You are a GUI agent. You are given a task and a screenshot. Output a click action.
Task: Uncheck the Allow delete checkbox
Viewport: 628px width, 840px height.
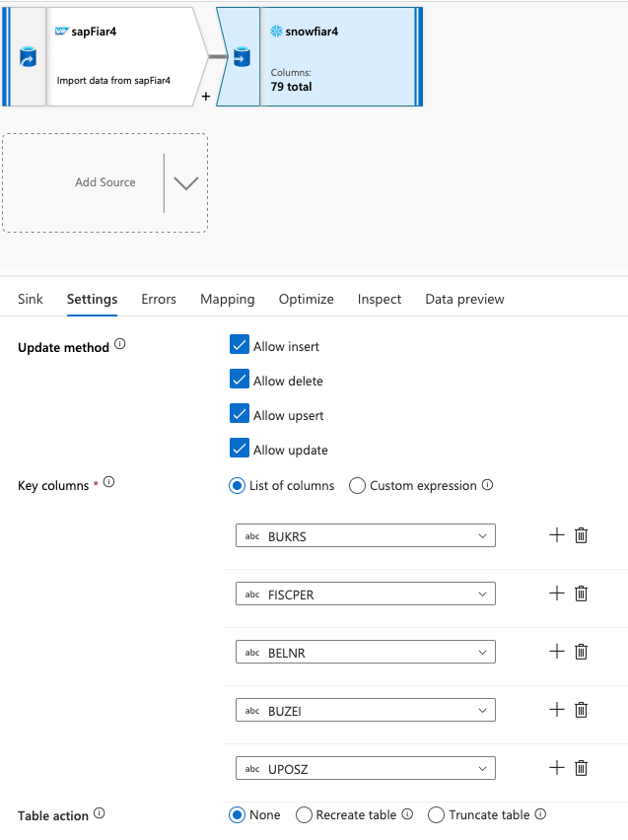pos(239,380)
